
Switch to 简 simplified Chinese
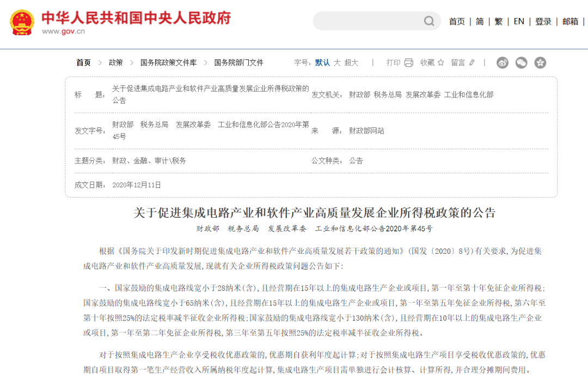(x=479, y=21)
